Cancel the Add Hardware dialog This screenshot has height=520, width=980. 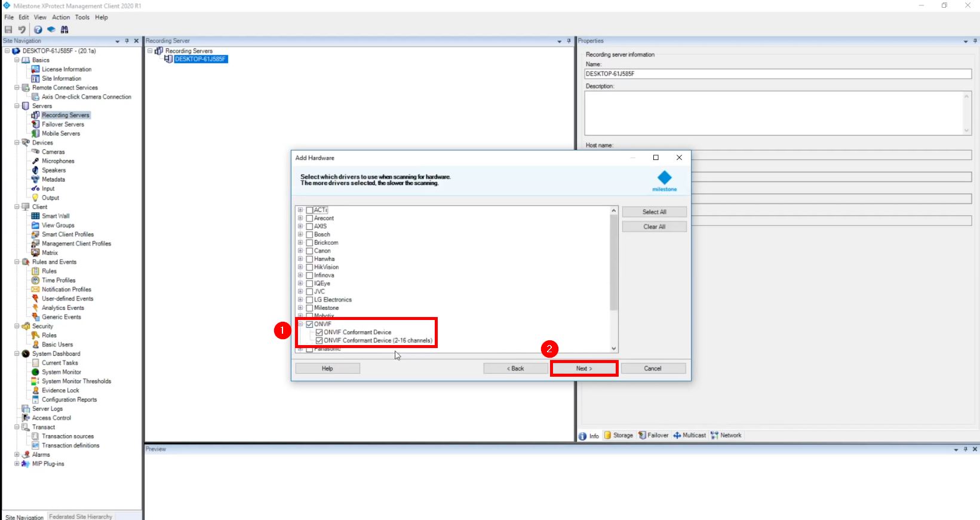(x=653, y=368)
